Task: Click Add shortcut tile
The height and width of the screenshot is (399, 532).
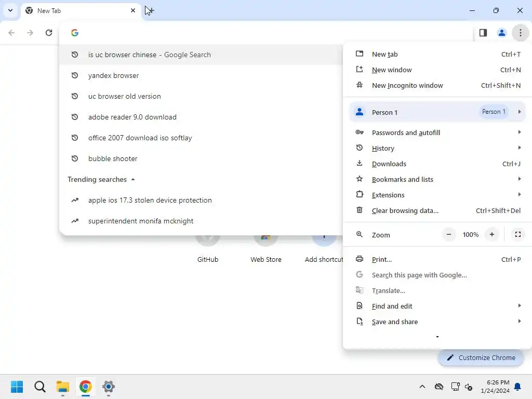Action: [x=324, y=249]
